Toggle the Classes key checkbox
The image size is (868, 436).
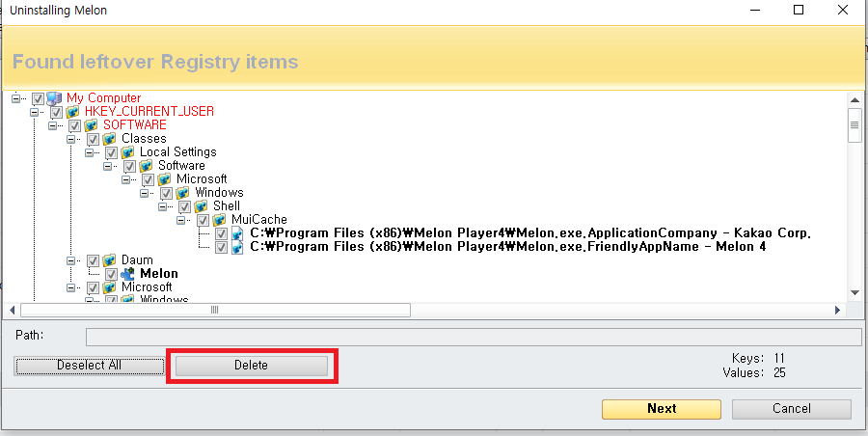93,139
